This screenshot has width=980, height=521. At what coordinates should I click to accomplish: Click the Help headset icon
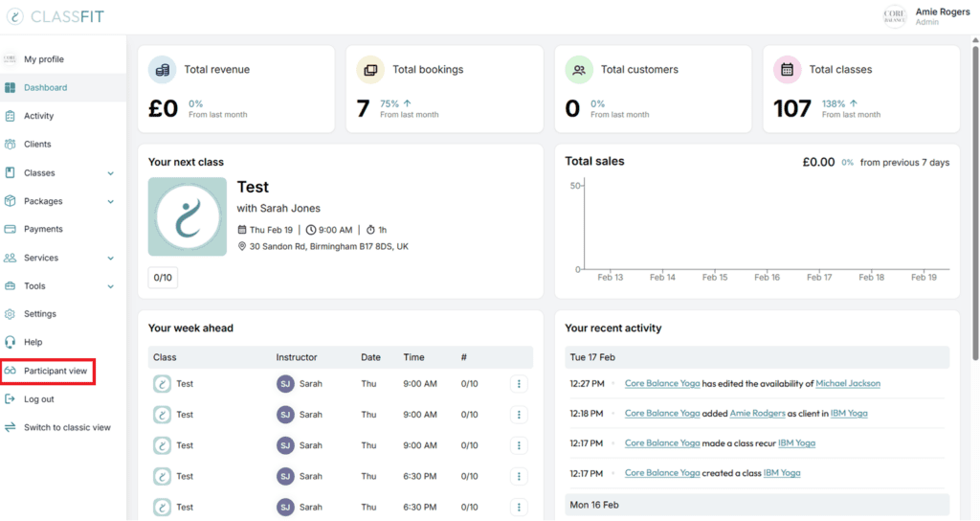coord(11,342)
